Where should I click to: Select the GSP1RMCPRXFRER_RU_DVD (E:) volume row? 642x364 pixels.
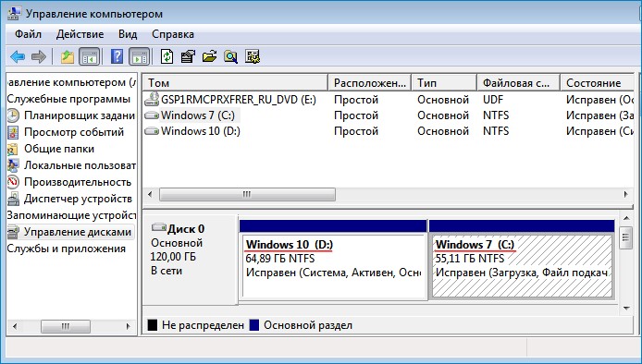pyautogui.click(x=389, y=100)
